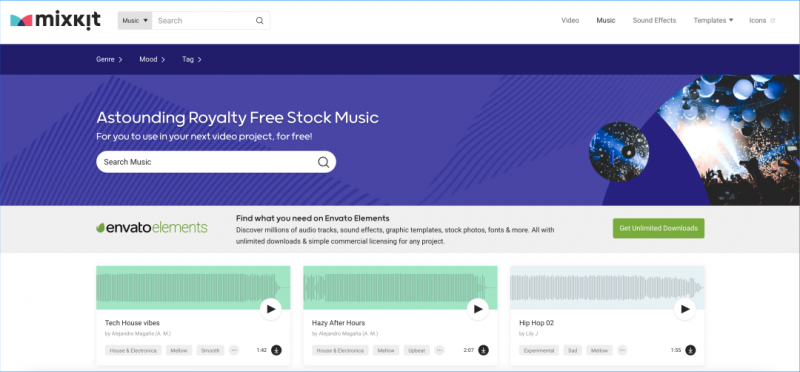Click Get Unlimited Downloads button

(x=658, y=228)
